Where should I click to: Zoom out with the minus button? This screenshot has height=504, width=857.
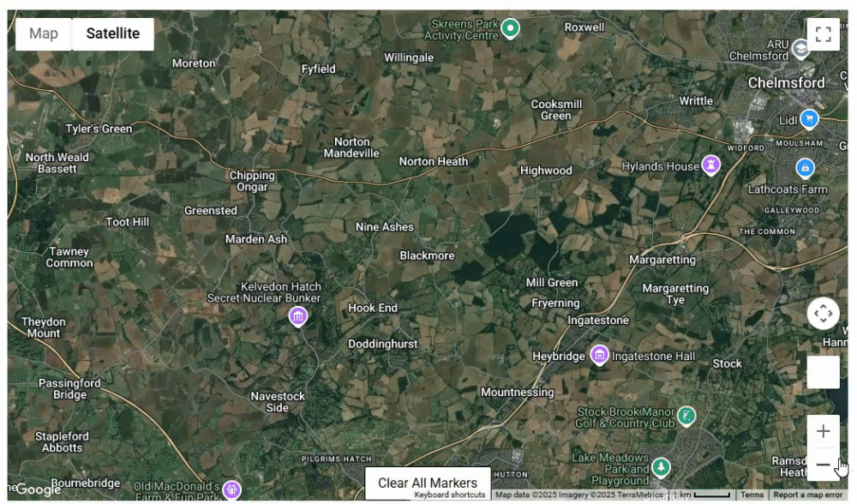823,465
